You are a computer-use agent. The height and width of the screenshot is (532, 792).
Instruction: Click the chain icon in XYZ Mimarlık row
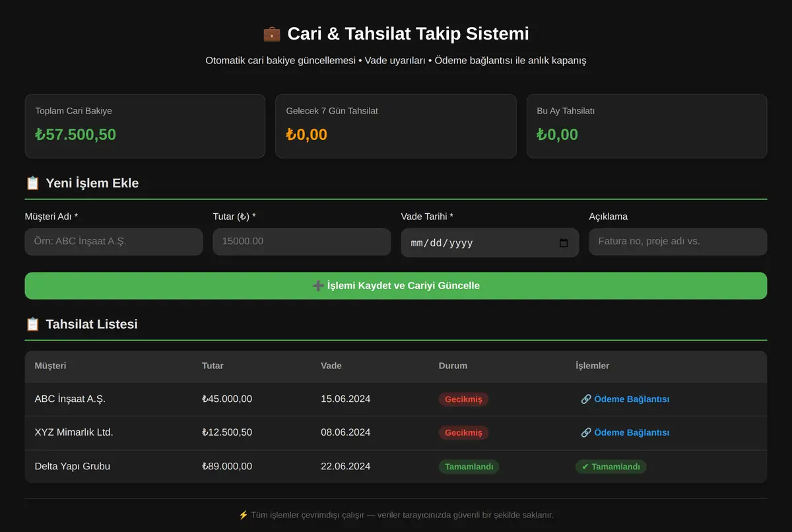tap(586, 433)
